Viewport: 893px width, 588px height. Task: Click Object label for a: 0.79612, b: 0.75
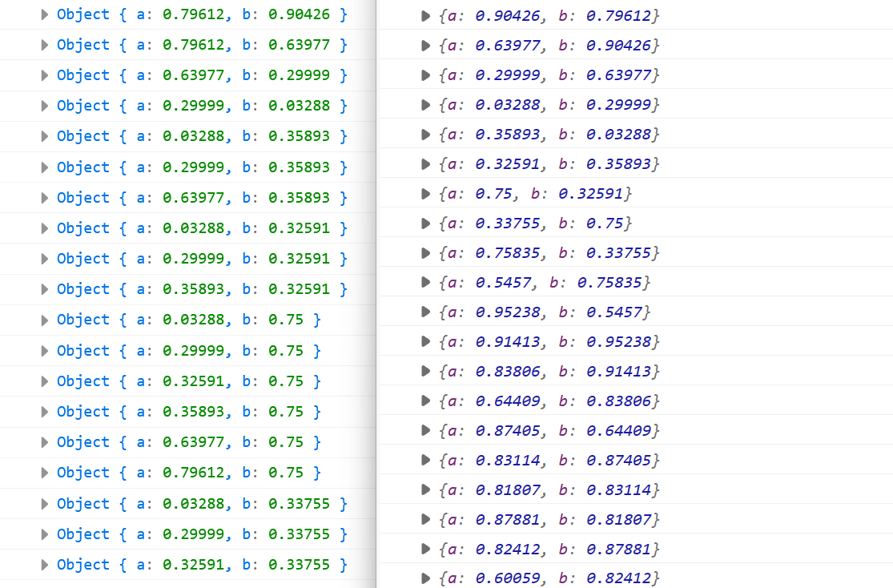point(82,473)
